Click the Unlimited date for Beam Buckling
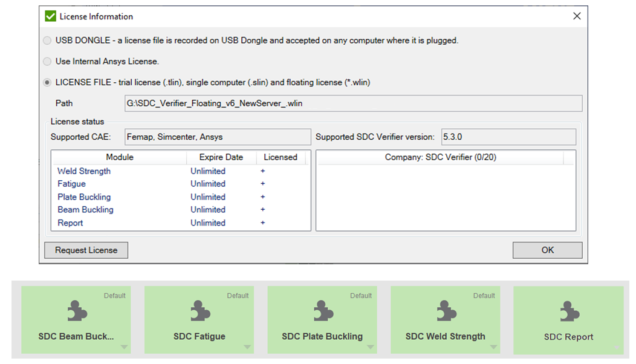This screenshot has width=636, height=364. click(x=208, y=210)
